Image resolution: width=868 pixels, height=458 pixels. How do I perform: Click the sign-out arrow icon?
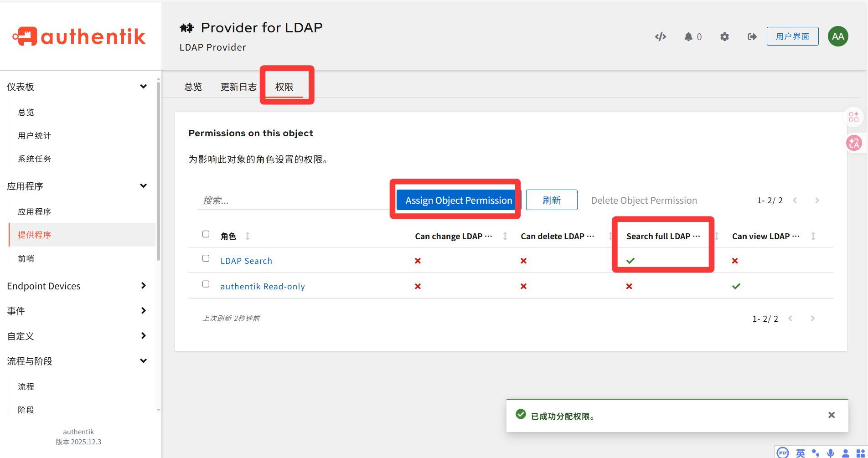[x=752, y=36]
